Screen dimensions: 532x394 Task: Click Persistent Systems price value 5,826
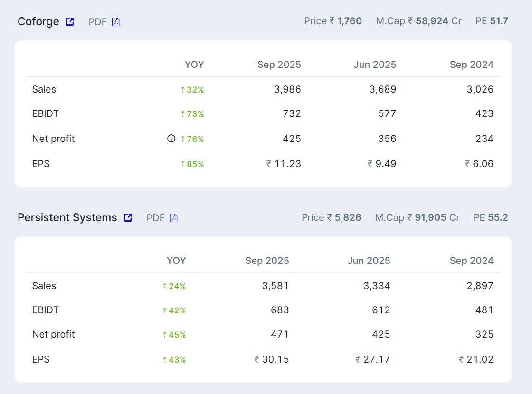click(x=348, y=217)
